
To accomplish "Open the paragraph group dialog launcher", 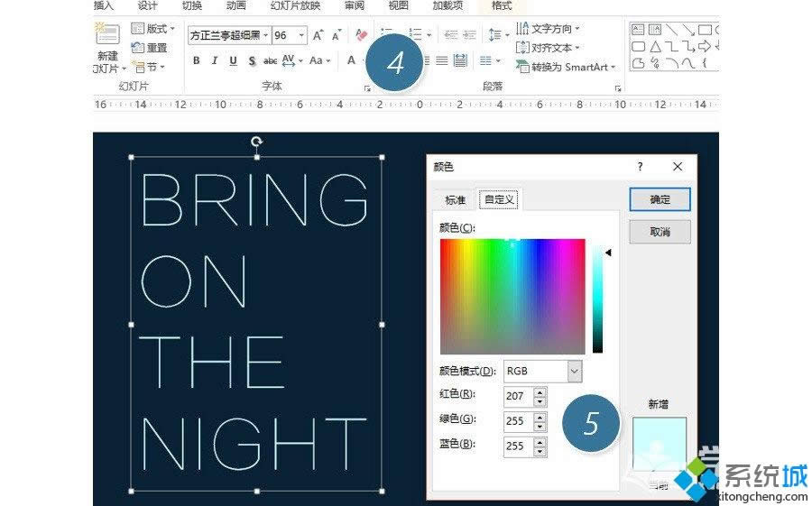I will tap(618, 89).
